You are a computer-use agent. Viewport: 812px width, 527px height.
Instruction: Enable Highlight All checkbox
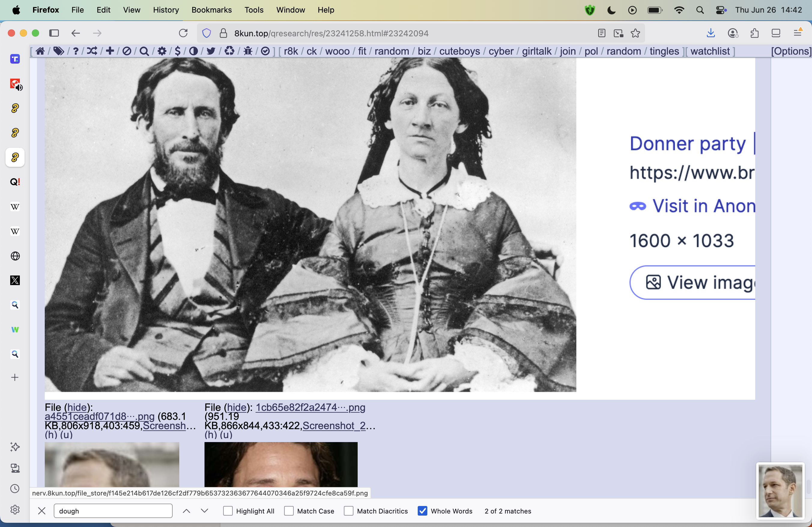[228, 510]
